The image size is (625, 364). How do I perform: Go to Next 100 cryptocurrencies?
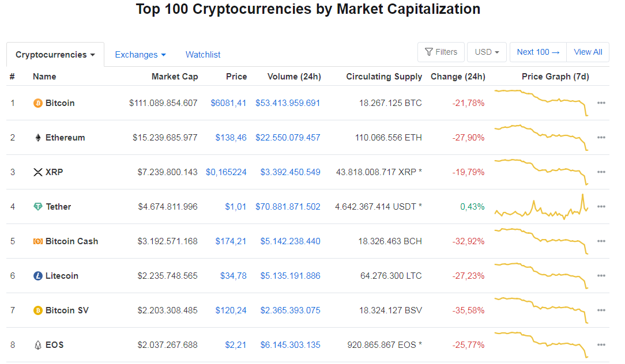click(538, 52)
